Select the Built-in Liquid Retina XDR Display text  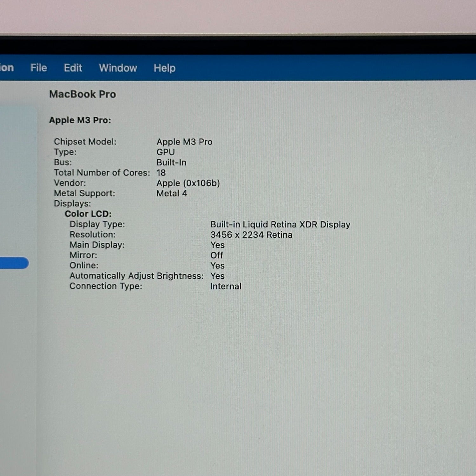[x=280, y=224]
